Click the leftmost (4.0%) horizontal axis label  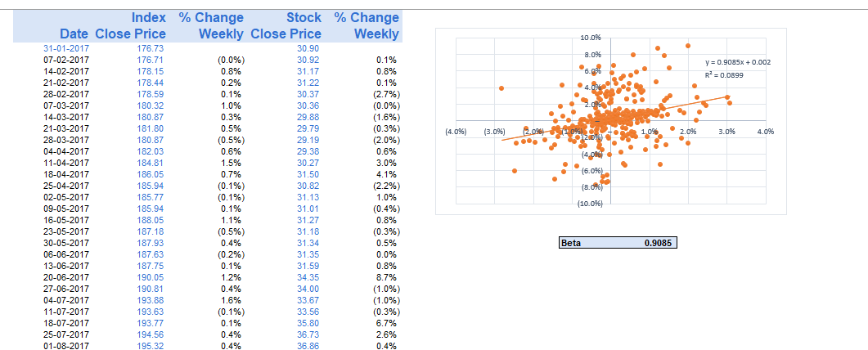click(x=455, y=131)
